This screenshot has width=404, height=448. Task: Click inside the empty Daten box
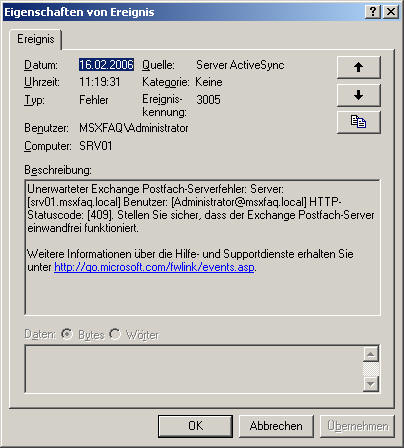pos(194,369)
